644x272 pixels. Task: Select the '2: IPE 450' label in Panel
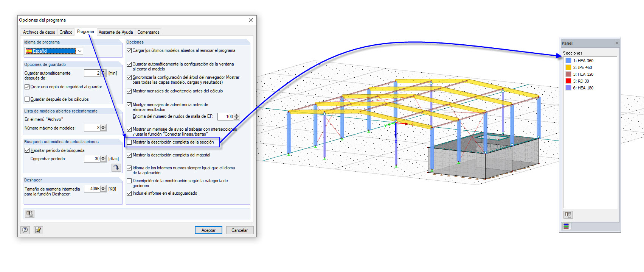[582, 67]
